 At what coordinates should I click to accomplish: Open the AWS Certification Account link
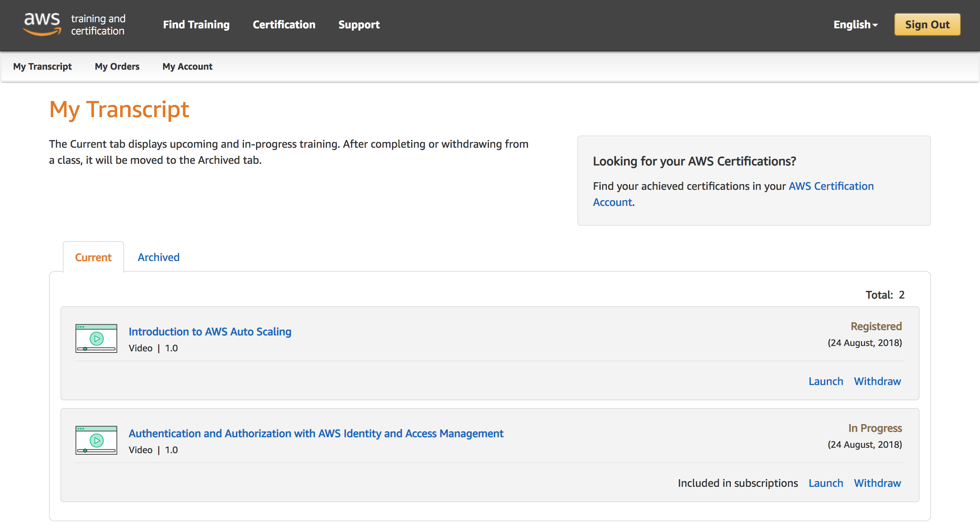click(x=831, y=186)
